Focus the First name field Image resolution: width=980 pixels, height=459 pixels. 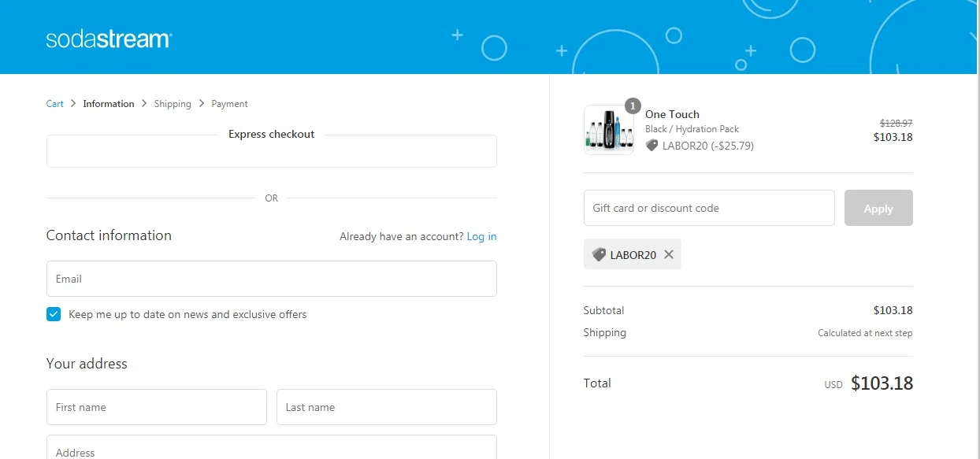pos(157,407)
